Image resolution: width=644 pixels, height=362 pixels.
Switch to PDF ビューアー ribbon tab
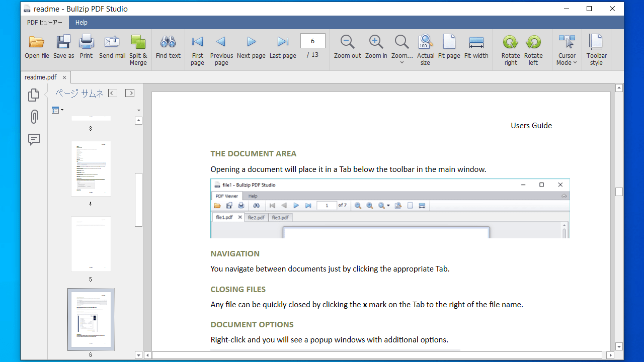45,22
